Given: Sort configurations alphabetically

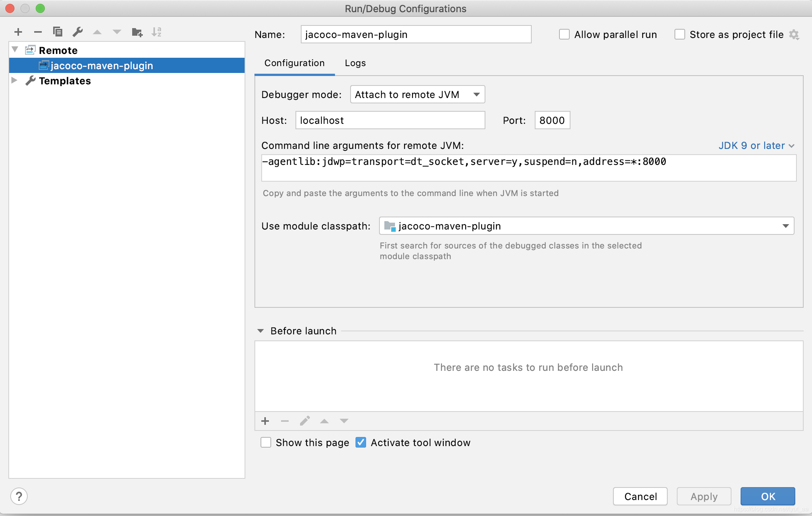Looking at the screenshot, I should click(156, 32).
